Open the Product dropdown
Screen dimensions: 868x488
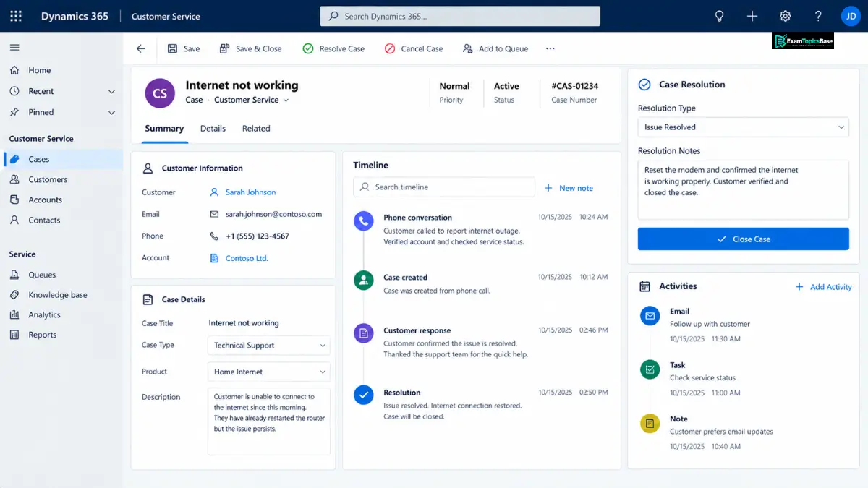pos(269,372)
